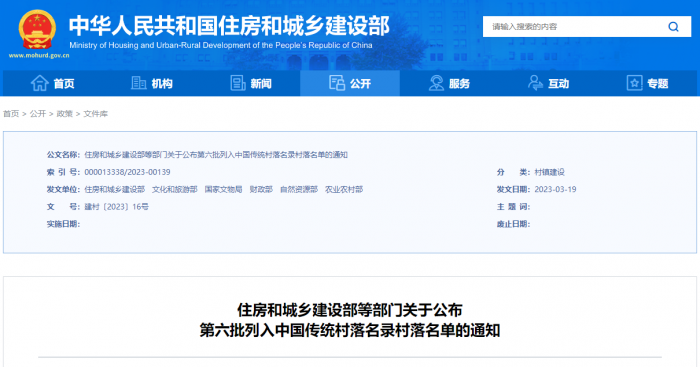Viewport: 700px width, 367px height.
Task: Open the 互动 navigation tab
Action: coord(548,83)
